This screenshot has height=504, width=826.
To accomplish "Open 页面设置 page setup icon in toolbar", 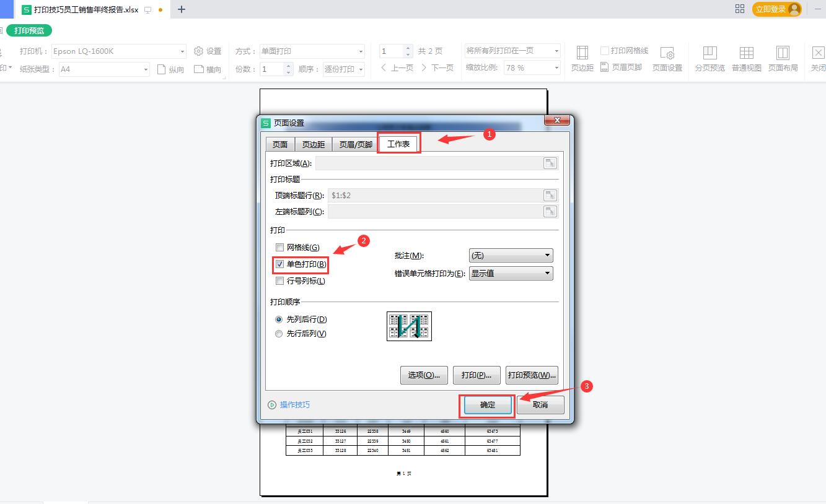I will pyautogui.click(x=667, y=58).
